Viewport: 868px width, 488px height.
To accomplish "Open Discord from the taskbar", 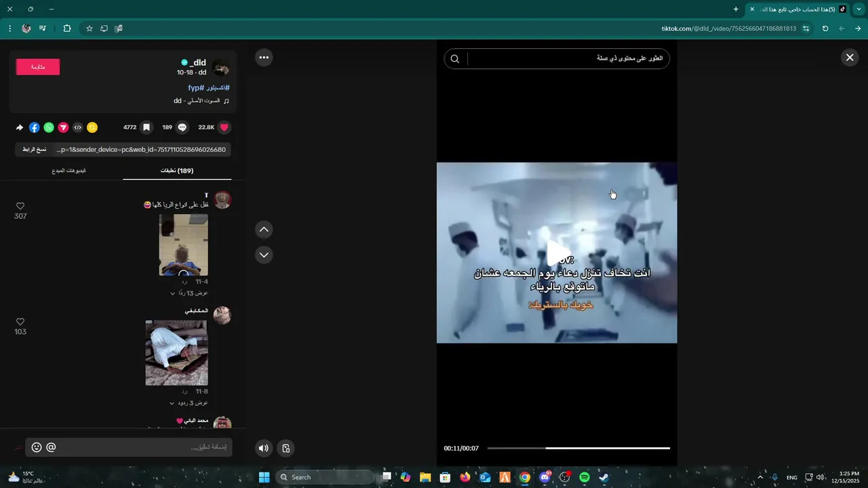I will (545, 477).
